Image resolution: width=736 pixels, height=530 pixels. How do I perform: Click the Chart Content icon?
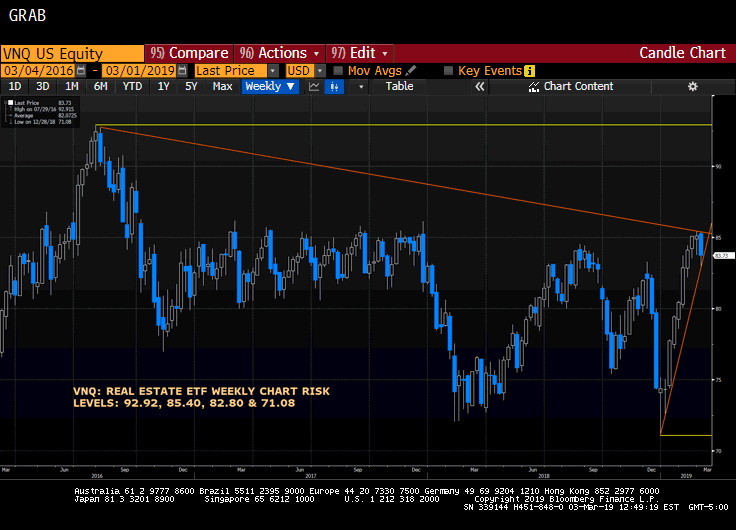pos(533,86)
